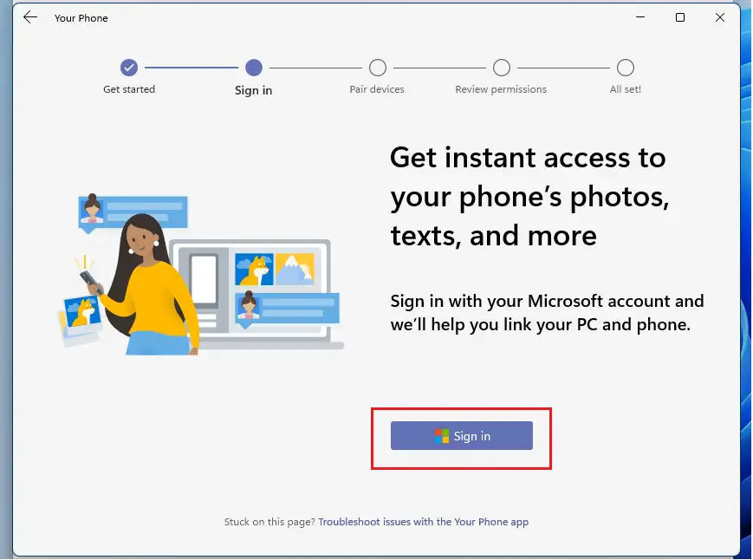753x560 pixels.
Task: Maximize the Your Phone window
Action: (x=680, y=17)
